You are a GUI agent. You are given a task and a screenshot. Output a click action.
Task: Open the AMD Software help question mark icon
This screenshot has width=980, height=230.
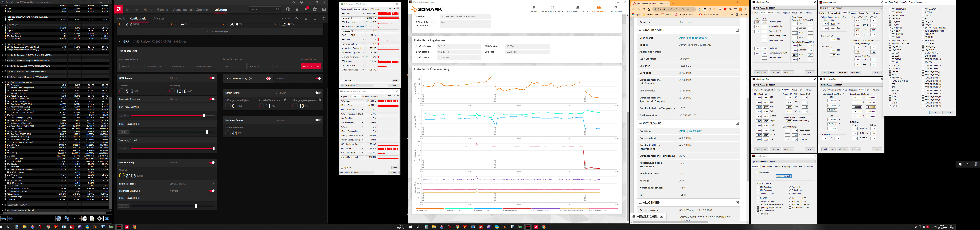point(301,2)
